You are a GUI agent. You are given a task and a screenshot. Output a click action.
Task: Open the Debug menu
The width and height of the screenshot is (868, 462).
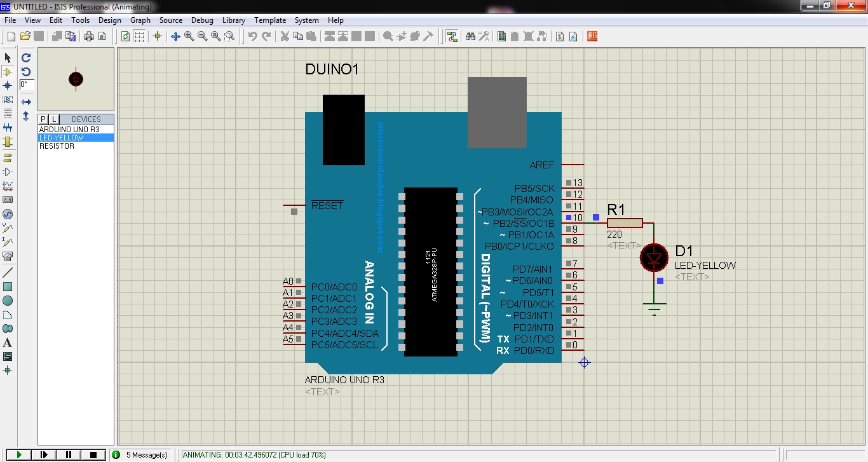point(202,20)
